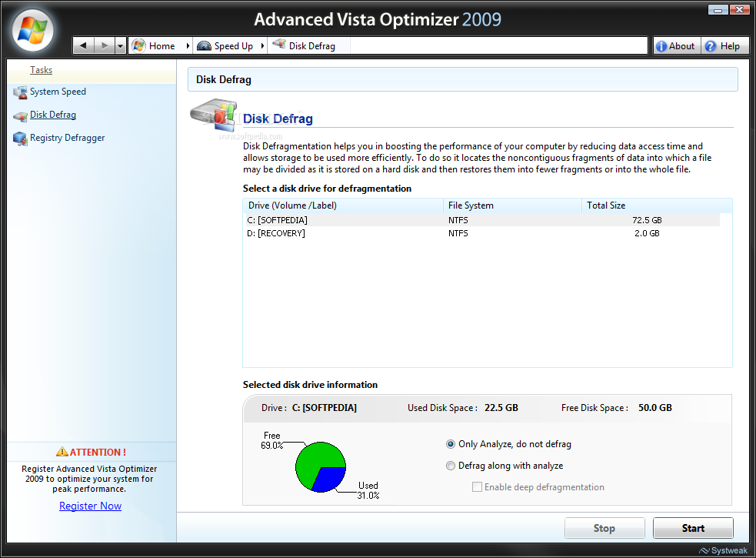Click the 2.0 GB size cell

pos(647,233)
